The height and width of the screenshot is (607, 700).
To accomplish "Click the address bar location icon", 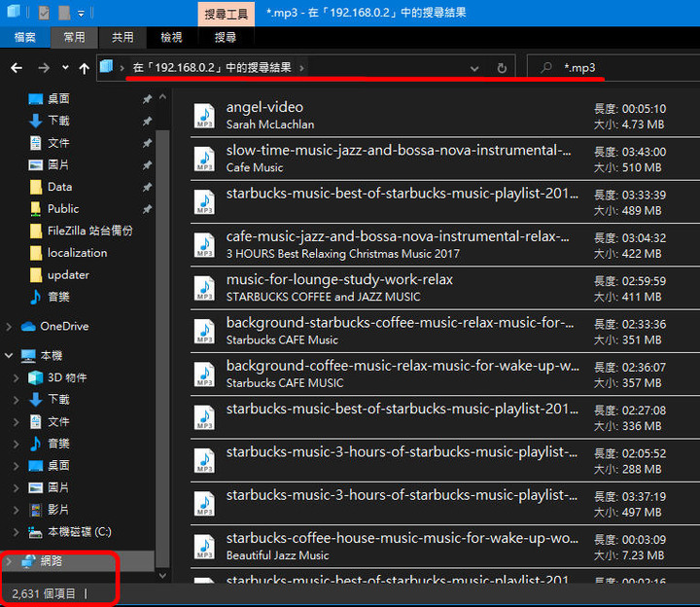I will tap(106, 67).
